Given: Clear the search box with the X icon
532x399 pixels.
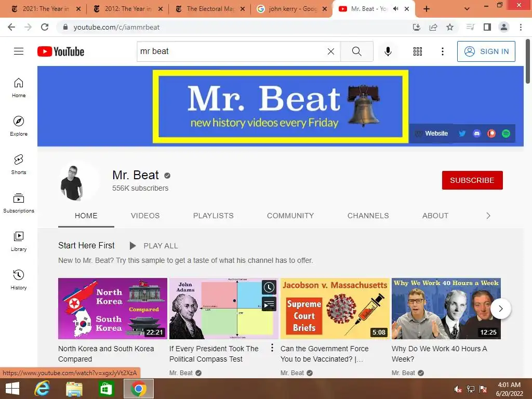Looking at the screenshot, I should click(331, 51).
